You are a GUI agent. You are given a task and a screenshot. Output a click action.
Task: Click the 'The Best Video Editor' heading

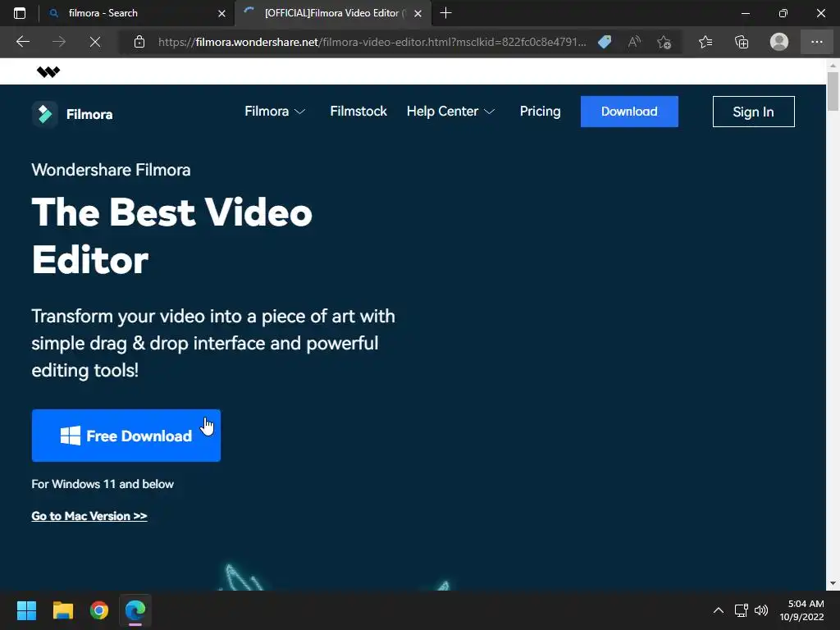(172, 235)
